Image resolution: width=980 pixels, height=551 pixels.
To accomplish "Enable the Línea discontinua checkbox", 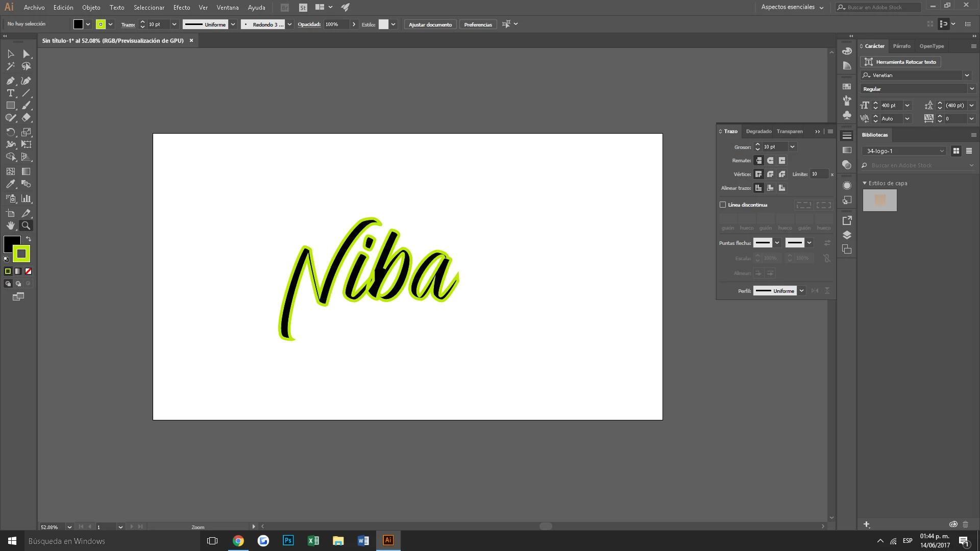I will 723,205.
